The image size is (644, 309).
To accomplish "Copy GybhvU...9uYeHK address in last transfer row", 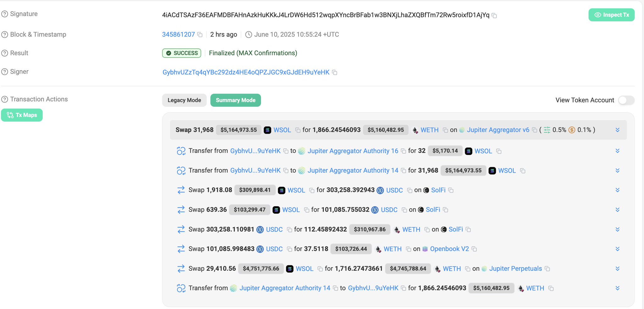I will tap(403, 288).
